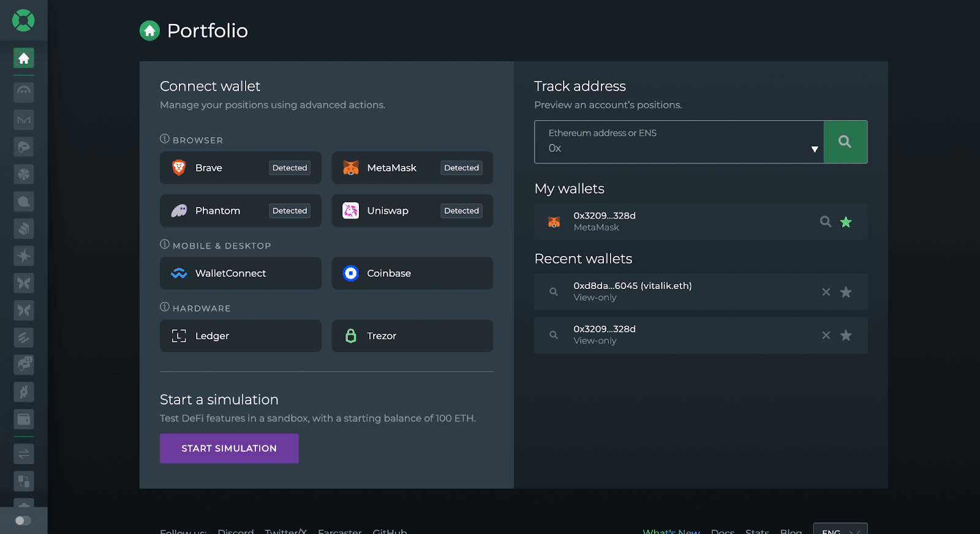Click the info icon next to BROWSER

pos(165,139)
